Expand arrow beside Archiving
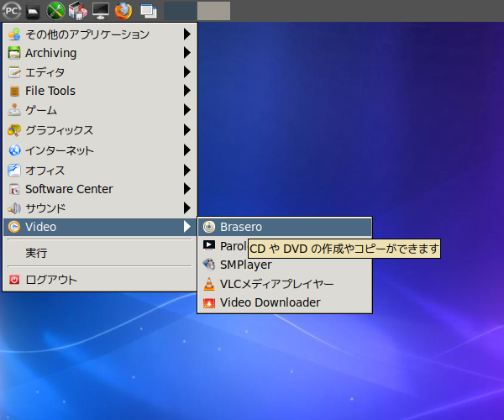The height and width of the screenshot is (420, 504). tap(187, 53)
